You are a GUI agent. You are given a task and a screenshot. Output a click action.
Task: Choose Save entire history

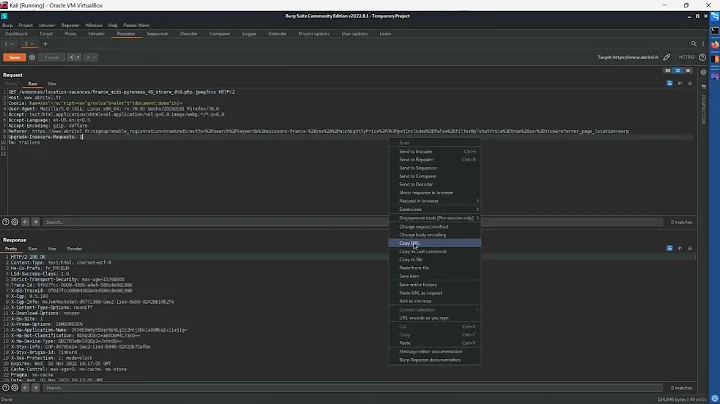435,285
